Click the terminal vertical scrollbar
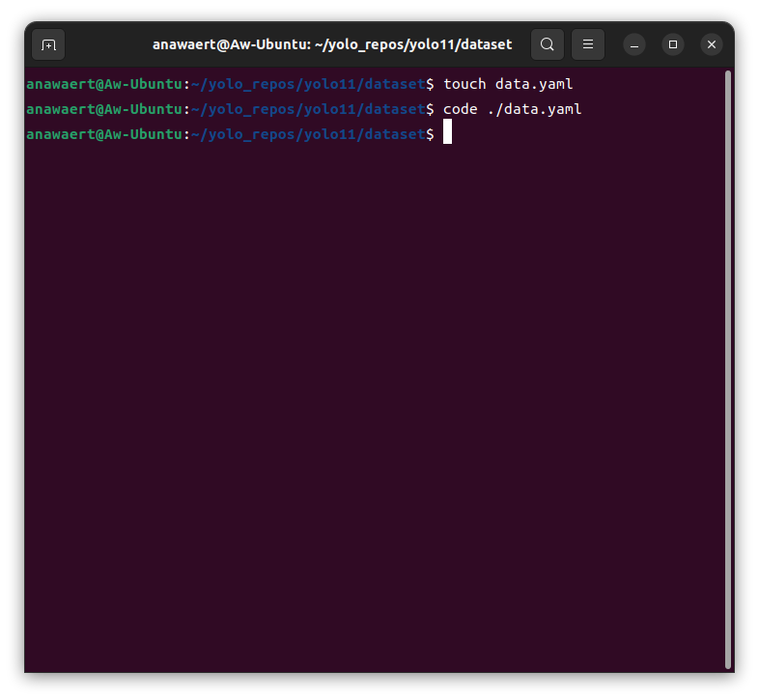 (x=727, y=367)
